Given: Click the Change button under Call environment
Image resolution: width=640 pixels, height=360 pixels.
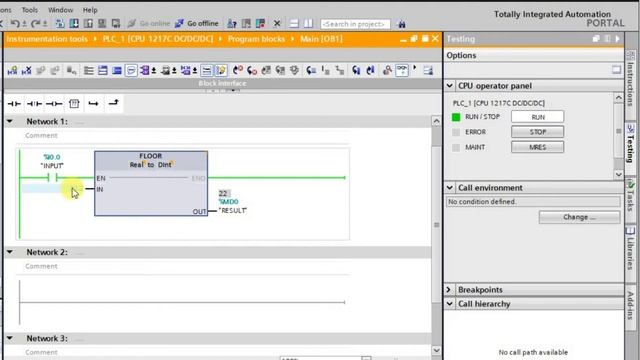Looking at the screenshot, I should point(579,217).
